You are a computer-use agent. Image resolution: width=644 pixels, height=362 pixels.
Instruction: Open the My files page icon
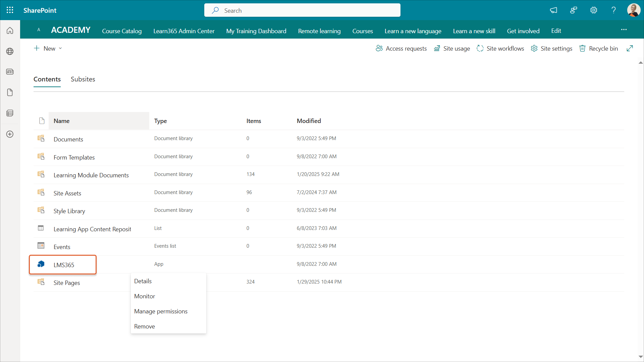point(10,93)
